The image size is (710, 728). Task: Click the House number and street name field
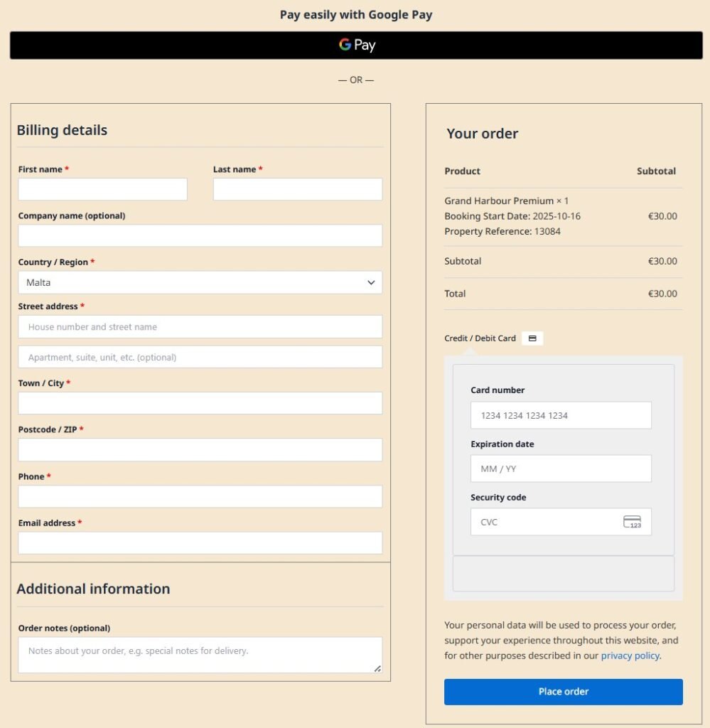click(x=200, y=327)
